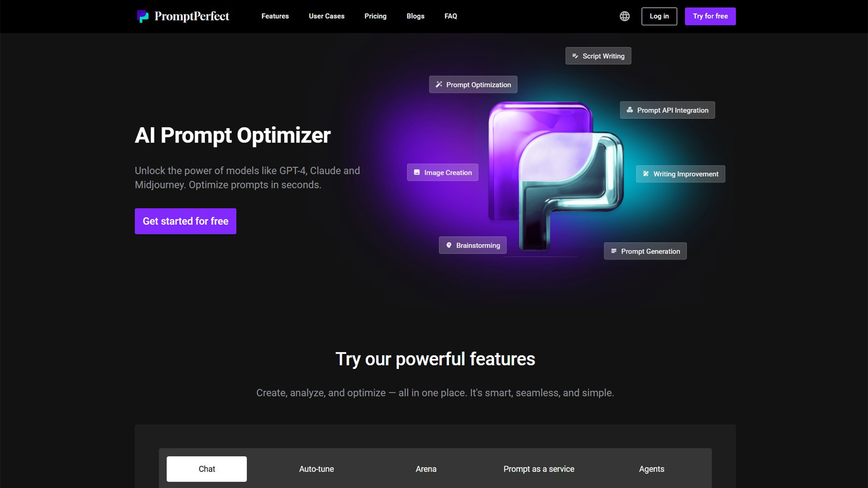Viewport: 868px width, 488px height.
Task: Click the PromptPerfect logo icon
Action: point(143,16)
